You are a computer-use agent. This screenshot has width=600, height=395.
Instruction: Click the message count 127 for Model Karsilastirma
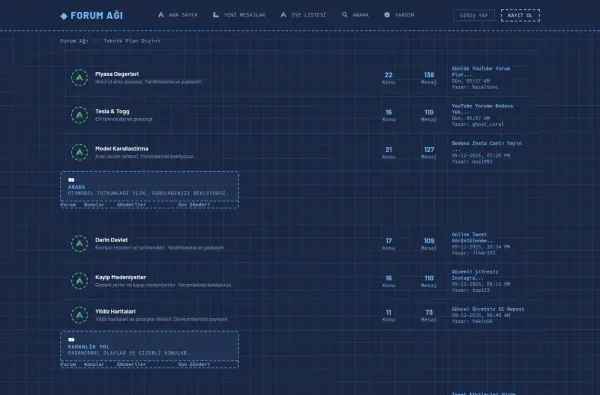(x=429, y=150)
